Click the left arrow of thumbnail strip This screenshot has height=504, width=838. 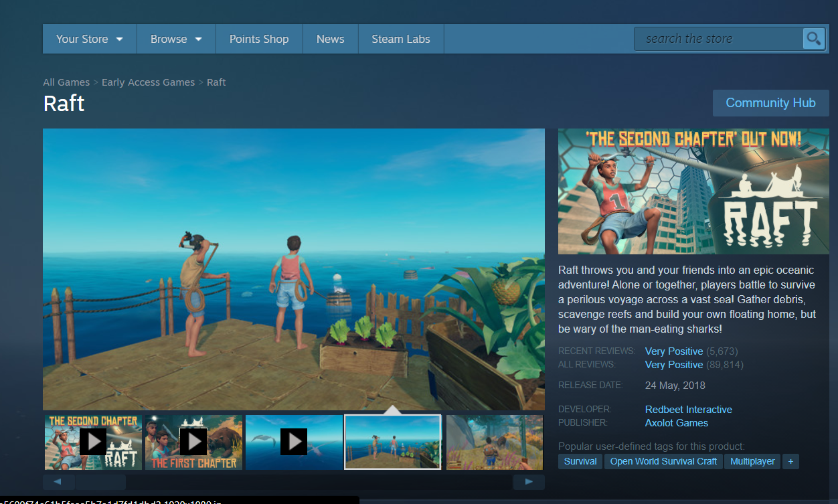coord(59,482)
